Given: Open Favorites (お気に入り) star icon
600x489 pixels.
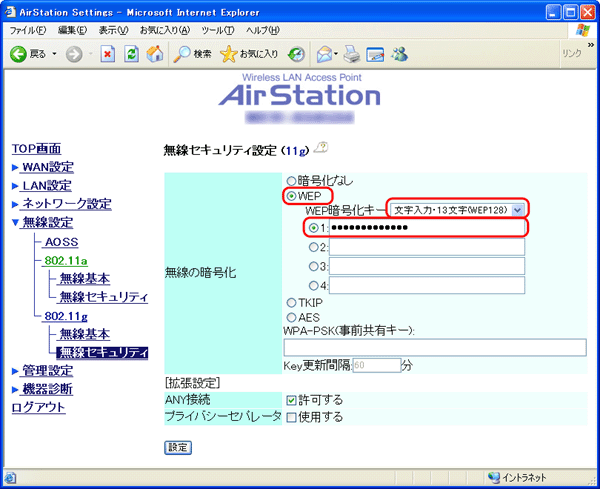Looking at the screenshot, I should tap(228, 54).
